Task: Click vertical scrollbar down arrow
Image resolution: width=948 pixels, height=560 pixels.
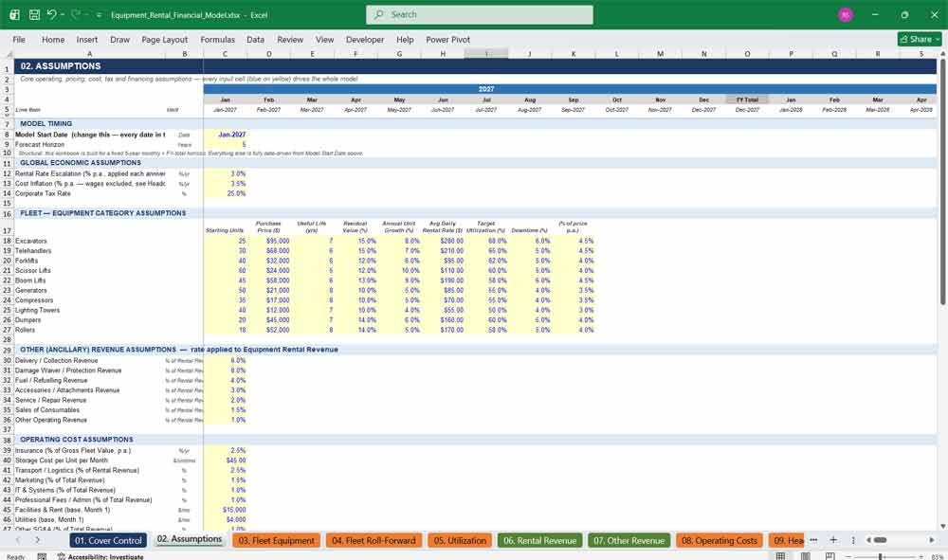Action: click(x=942, y=526)
